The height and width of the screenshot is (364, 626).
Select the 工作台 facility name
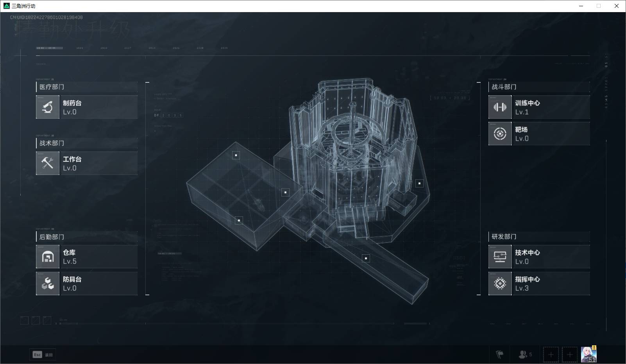[72, 159]
